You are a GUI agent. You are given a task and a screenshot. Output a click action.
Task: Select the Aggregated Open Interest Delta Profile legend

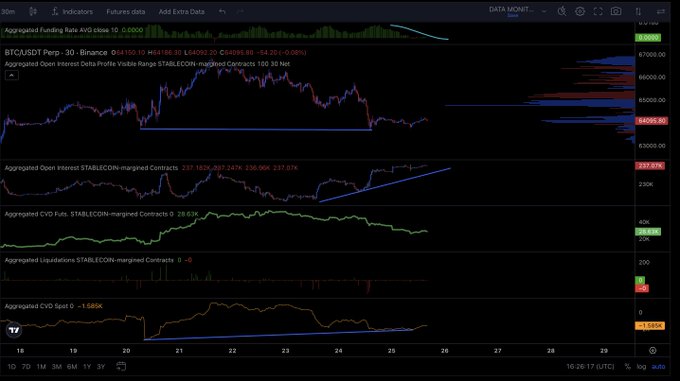click(x=147, y=64)
